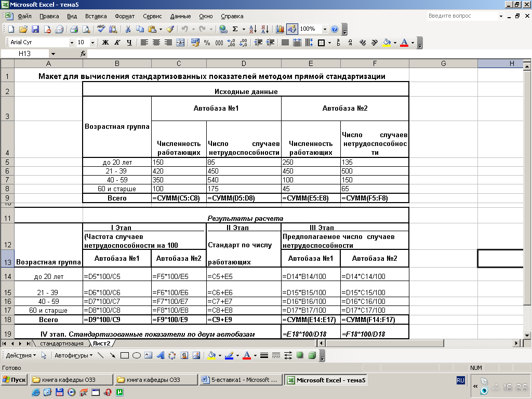The width and height of the screenshot is (532, 399).
Task: Create a new blank workbook
Action: click(11, 29)
